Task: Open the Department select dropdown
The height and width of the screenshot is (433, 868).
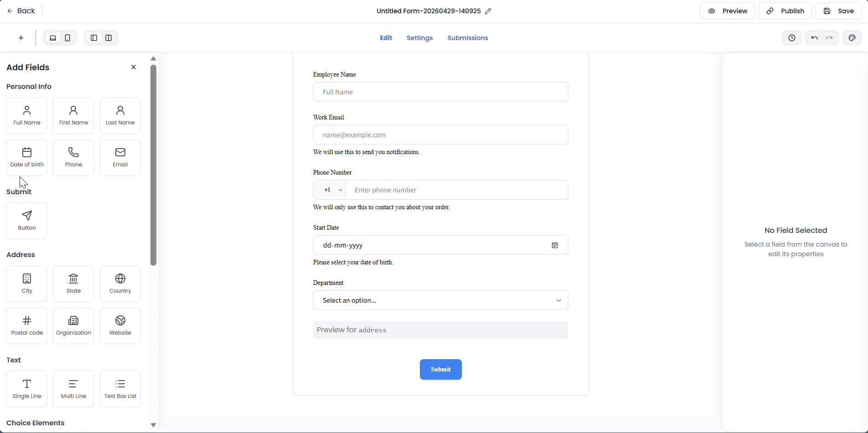Action: click(441, 300)
